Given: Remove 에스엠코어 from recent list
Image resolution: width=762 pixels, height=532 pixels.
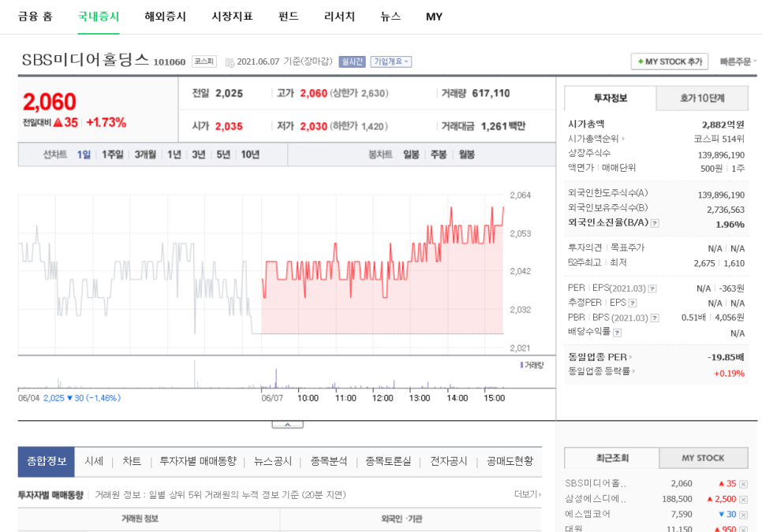Looking at the screenshot, I should coord(743,515).
